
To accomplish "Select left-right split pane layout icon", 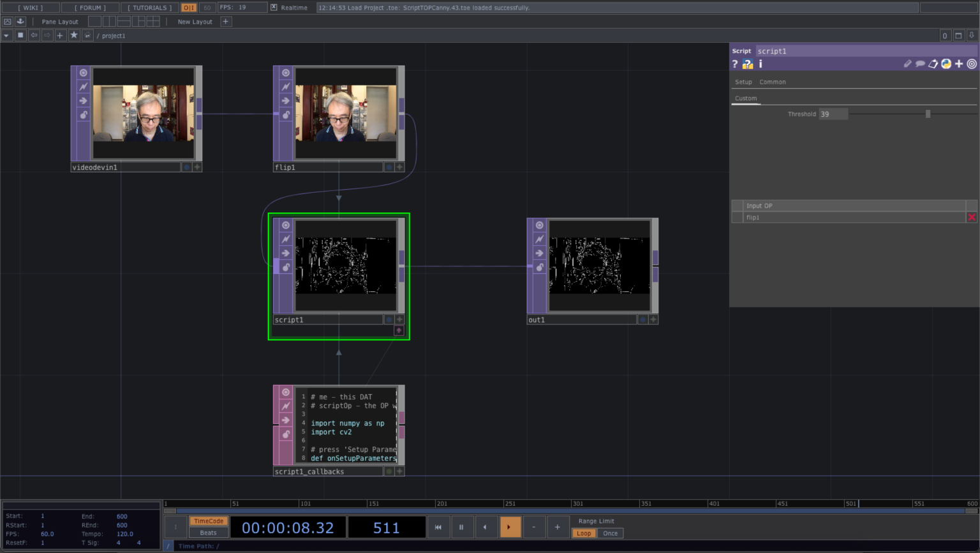I will pyautogui.click(x=109, y=21).
